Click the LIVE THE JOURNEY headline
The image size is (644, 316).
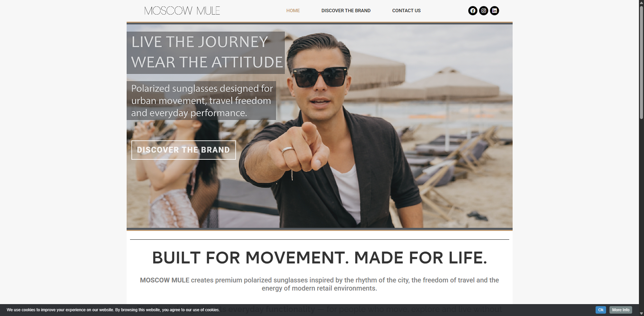[x=200, y=42]
